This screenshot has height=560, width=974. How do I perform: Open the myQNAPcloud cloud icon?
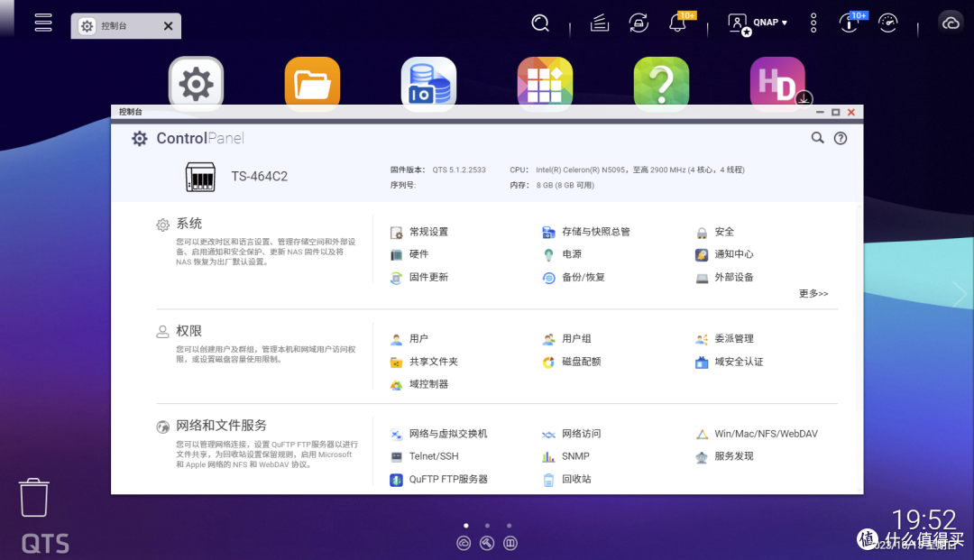tap(951, 23)
